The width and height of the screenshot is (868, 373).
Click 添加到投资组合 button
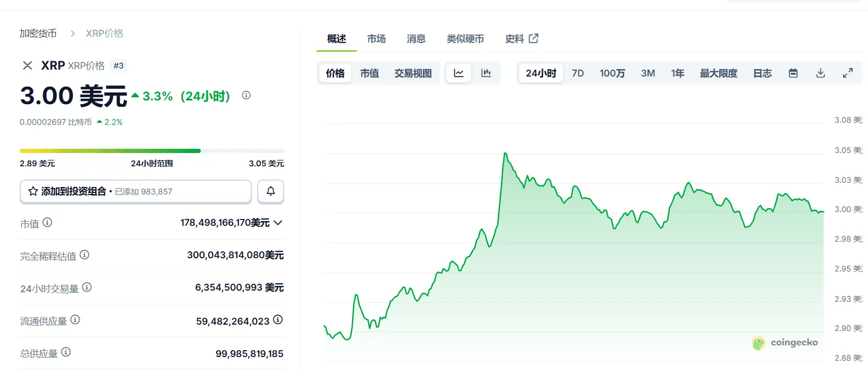pos(135,191)
